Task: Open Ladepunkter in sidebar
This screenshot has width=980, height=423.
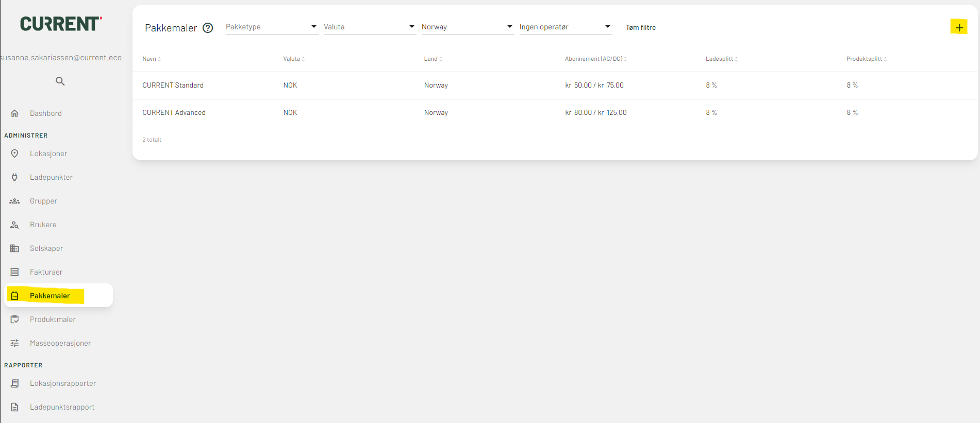Action: 51,177
